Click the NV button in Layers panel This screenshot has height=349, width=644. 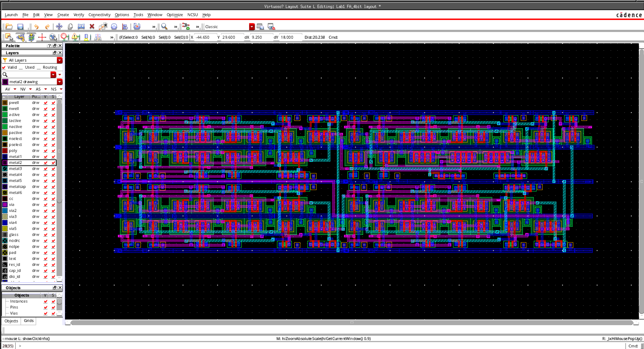pos(23,89)
